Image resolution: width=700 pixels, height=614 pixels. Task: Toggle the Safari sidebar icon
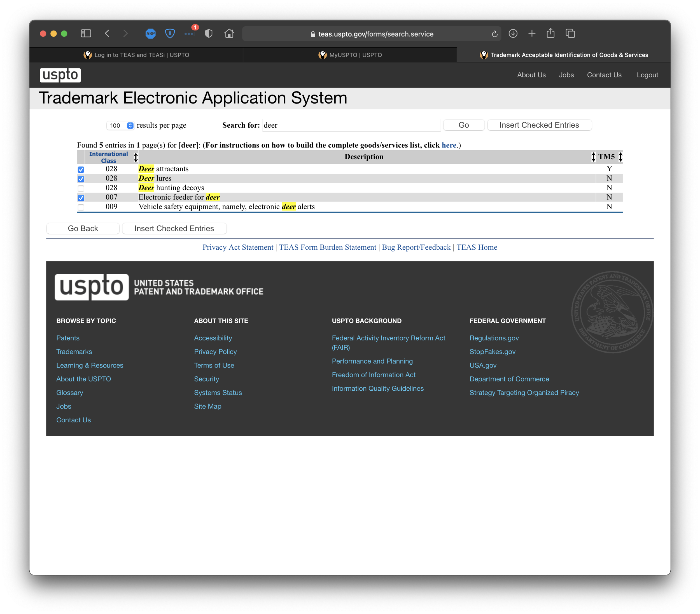(x=86, y=34)
